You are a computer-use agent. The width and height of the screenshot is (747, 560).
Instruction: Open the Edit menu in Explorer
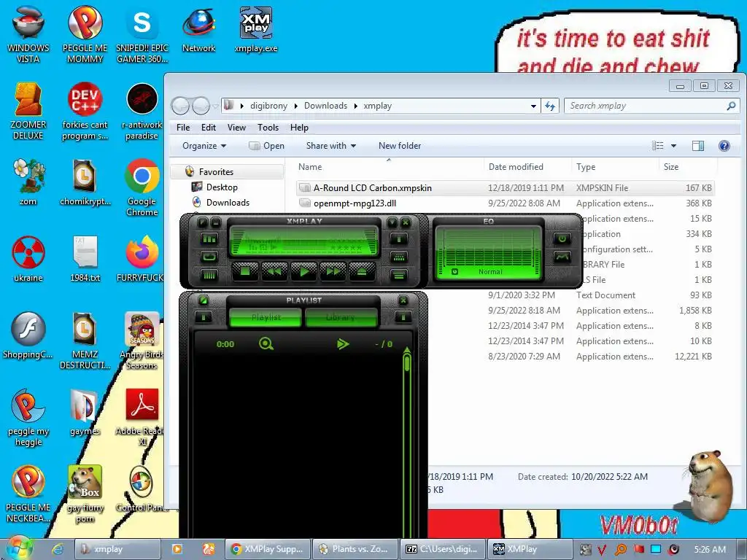tap(208, 128)
